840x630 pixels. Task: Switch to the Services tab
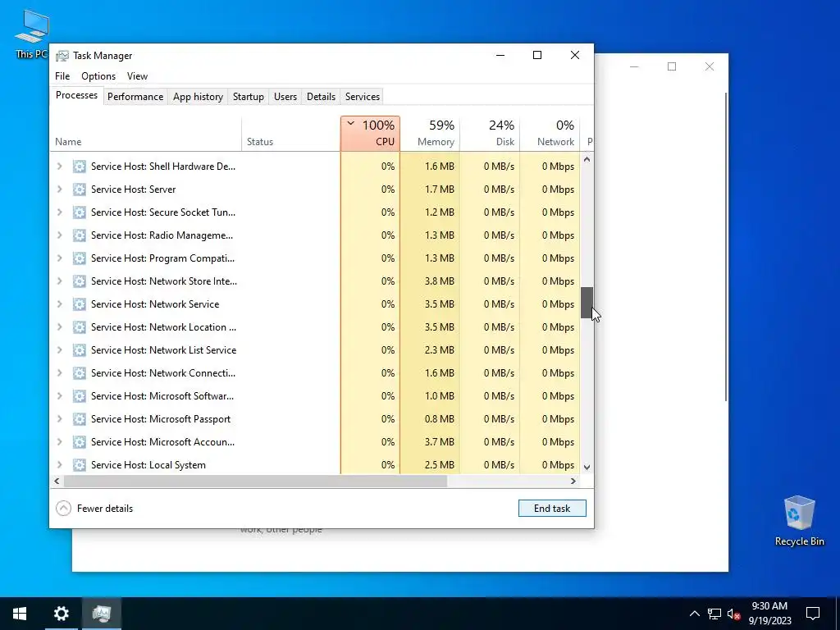coord(362,97)
